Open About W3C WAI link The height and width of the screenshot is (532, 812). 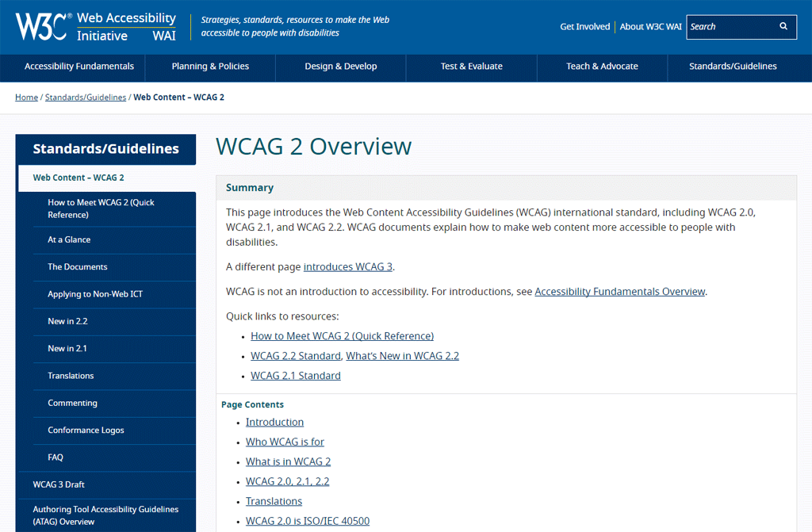[x=650, y=26]
